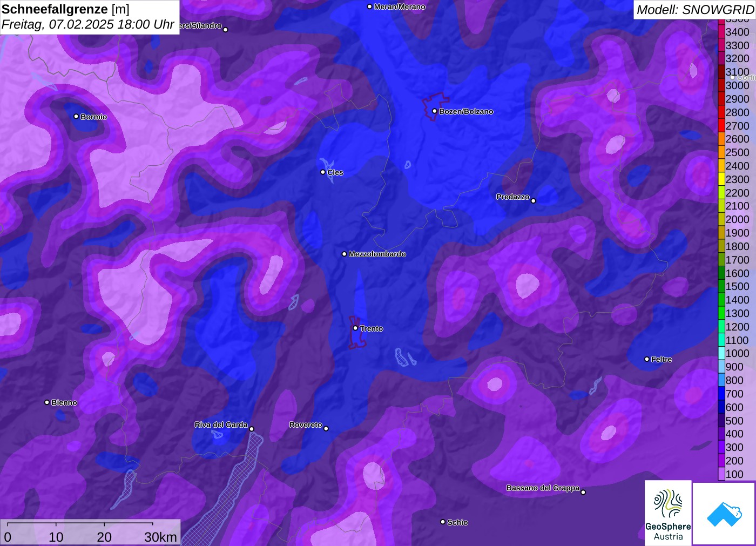The height and width of the screenshot is (546, 756).
Task: Select the Riva del Garda marker dot
Action: (252, 429)
